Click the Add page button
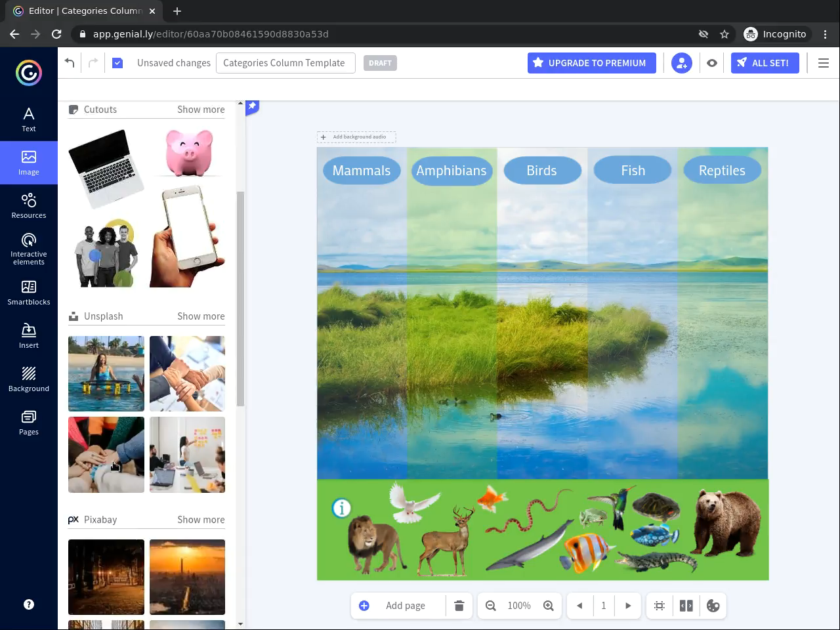 [398, 606]
